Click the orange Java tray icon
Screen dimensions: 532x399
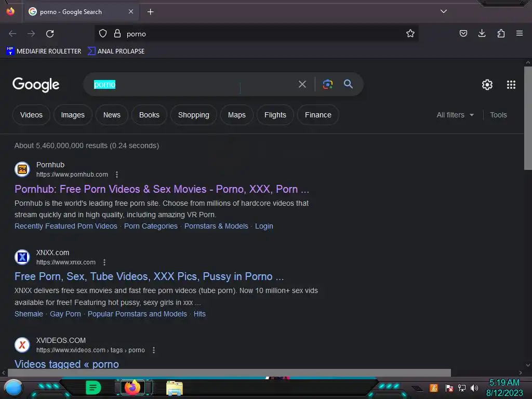tap(434, 388)
